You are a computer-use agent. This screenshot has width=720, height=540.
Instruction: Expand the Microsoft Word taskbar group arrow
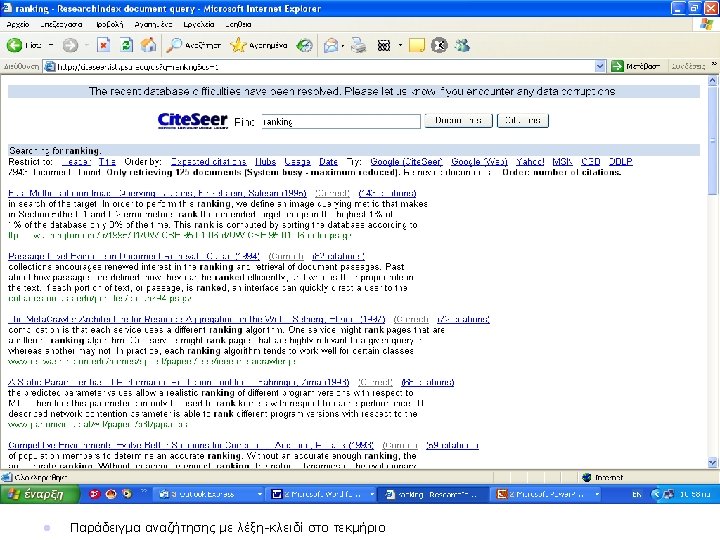coord(372,495)
